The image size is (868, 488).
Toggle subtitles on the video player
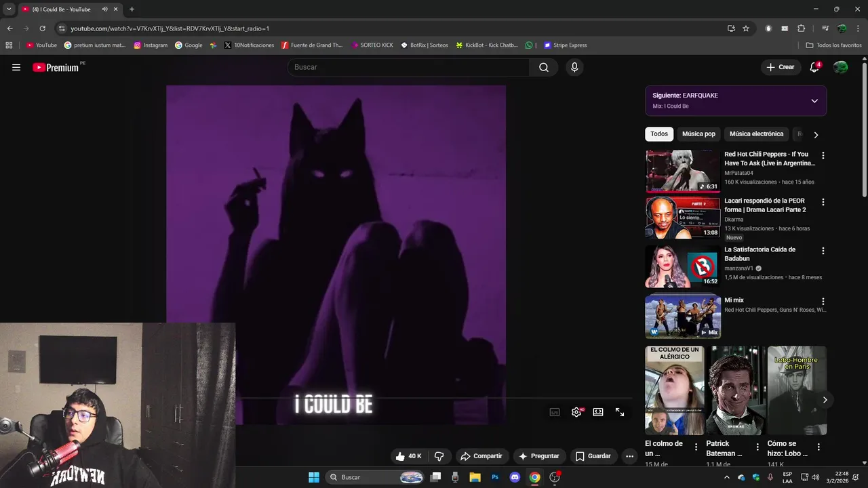point(555,412)
